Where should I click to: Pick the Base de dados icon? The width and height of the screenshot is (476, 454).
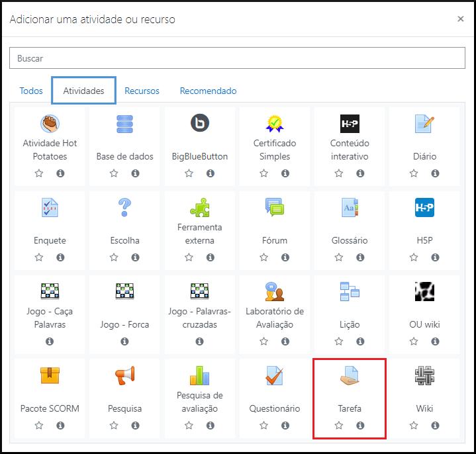coord(124,124)
